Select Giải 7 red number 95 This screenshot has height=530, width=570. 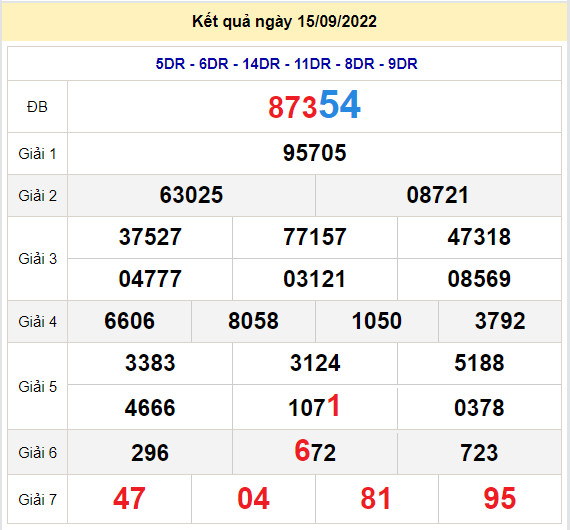click(x=500, y=498)
